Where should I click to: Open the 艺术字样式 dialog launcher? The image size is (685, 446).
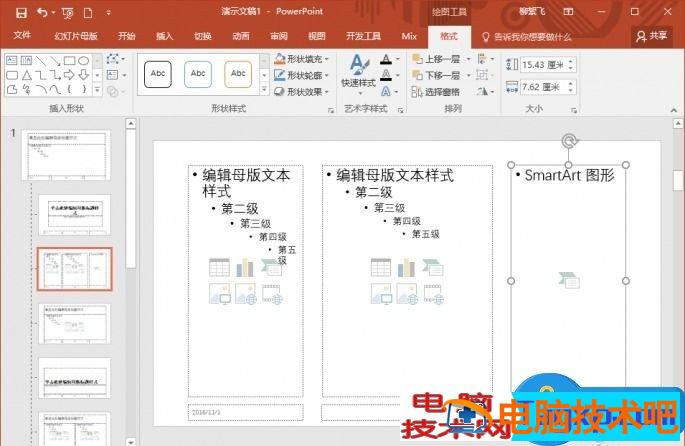[400, 111]
